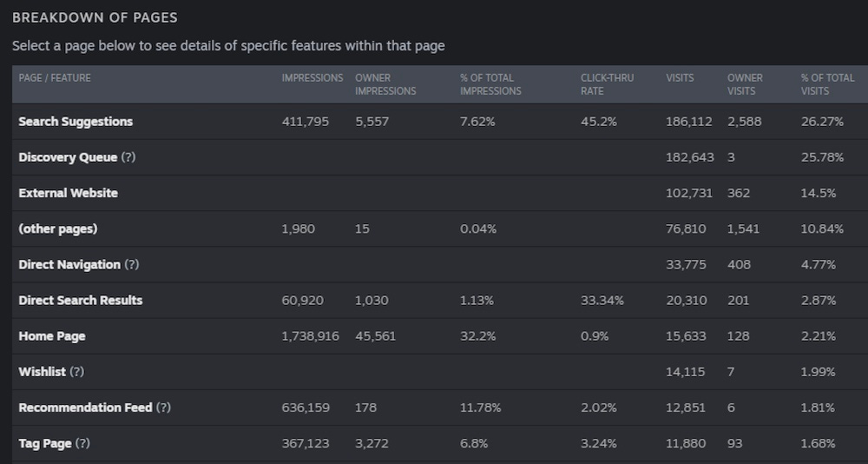
Task: Click the 25.78% total visits value
Action: [822, 157]
